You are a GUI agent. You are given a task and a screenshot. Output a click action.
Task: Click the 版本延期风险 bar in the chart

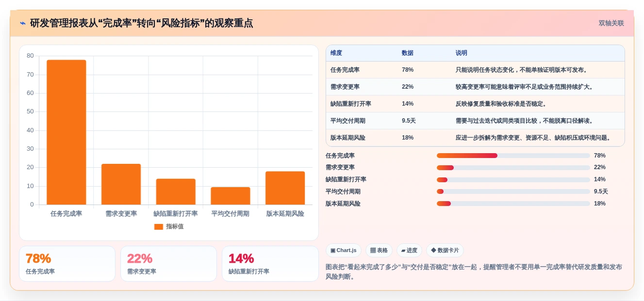[285, 188]
